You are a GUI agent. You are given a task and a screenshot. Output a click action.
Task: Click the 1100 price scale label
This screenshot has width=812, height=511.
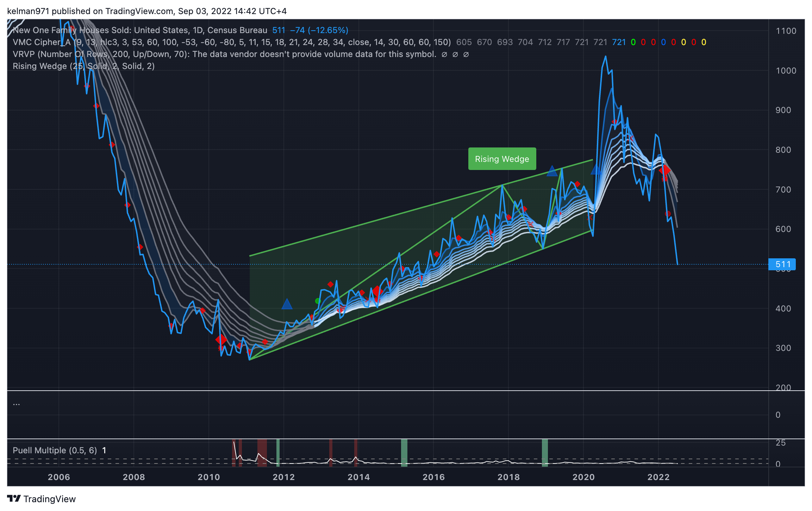coord(786,31)
